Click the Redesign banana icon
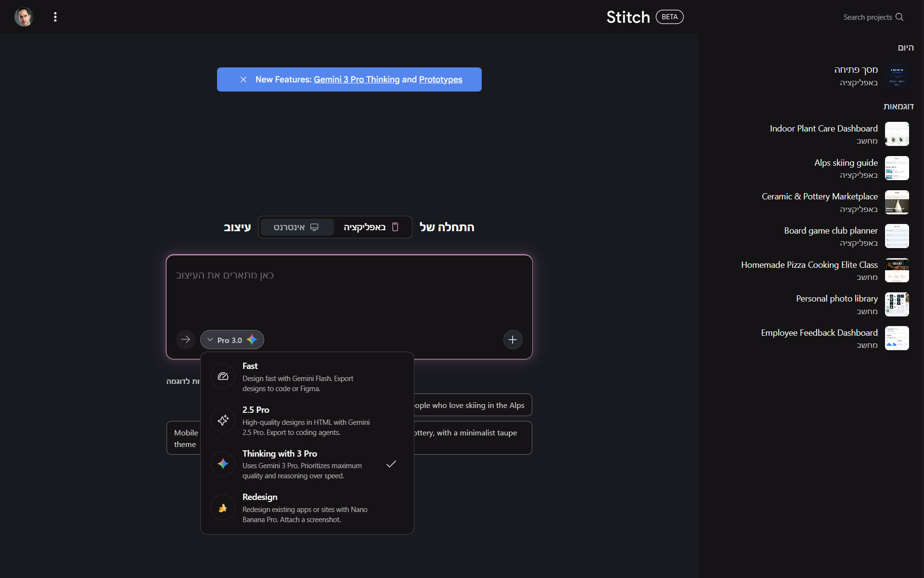 223,508
